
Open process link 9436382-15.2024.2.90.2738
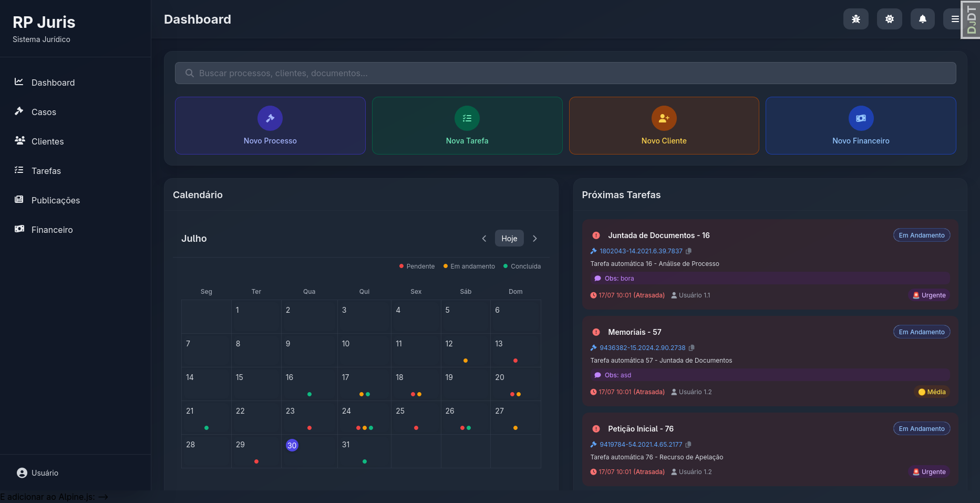coord(642,347)
